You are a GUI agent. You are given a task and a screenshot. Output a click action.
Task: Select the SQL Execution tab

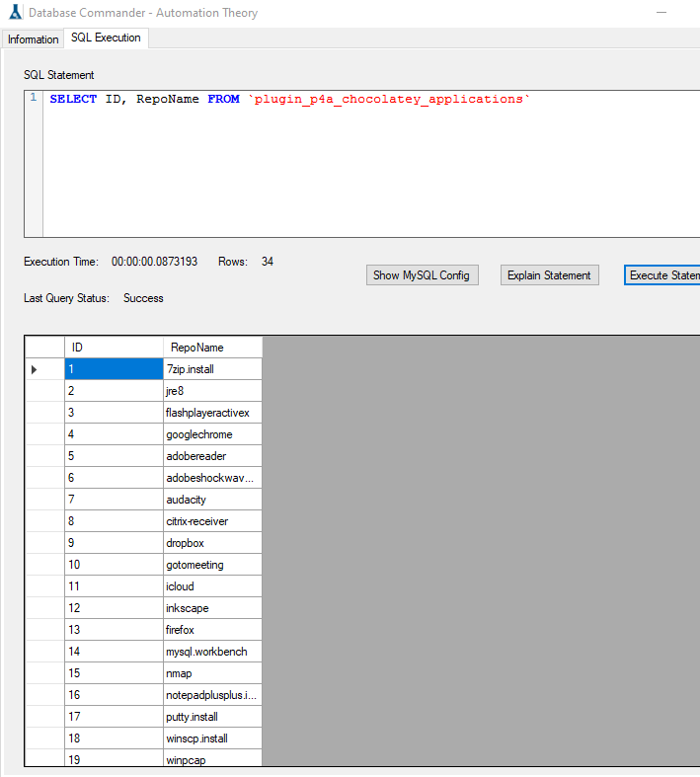[x=106, y=39]
